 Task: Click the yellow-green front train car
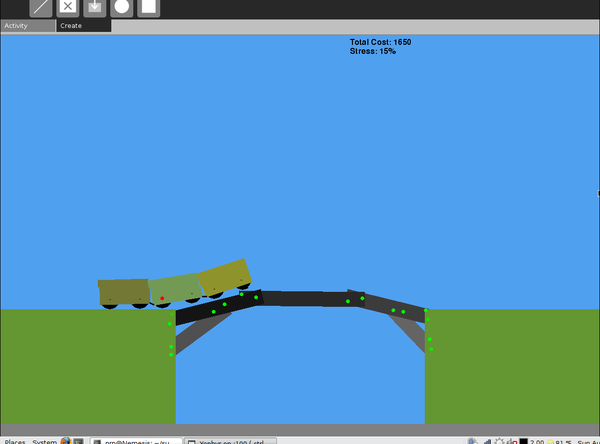click(224, 275)
